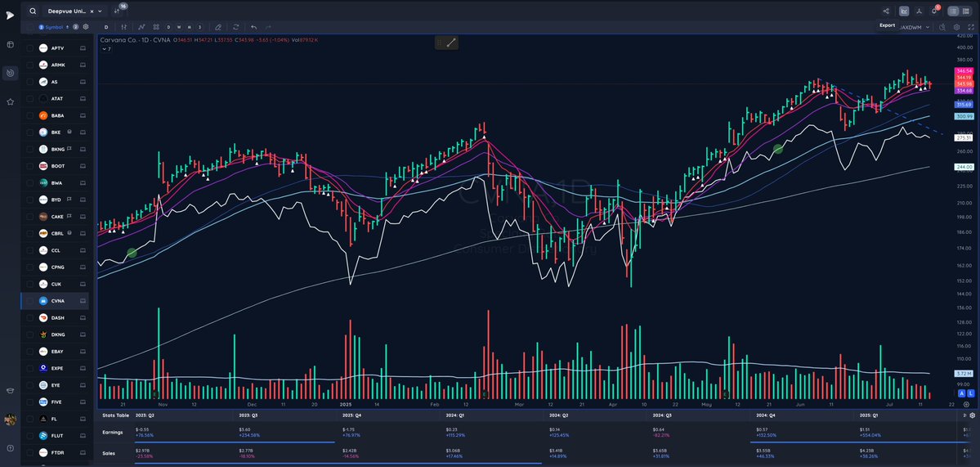Screen dimensions: 980x467
Task: Click the 3.72 M volume label
Action: (964, 373)
